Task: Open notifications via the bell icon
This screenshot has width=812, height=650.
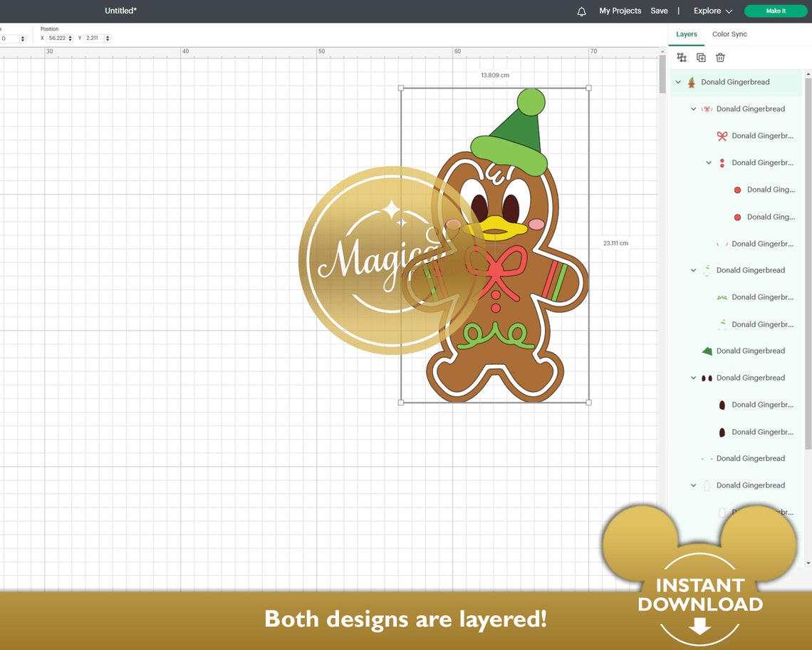Action: [581, 11]
